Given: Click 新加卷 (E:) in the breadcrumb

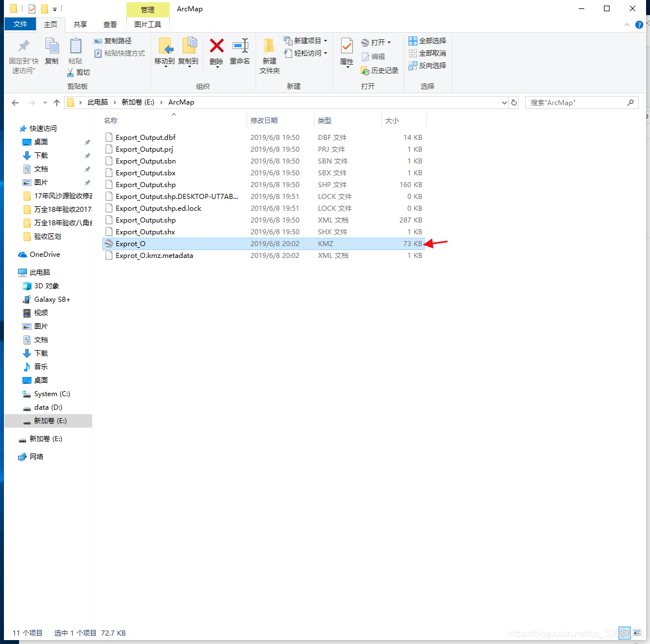Looking at the screenshot, I should click(x=138, y=102).
